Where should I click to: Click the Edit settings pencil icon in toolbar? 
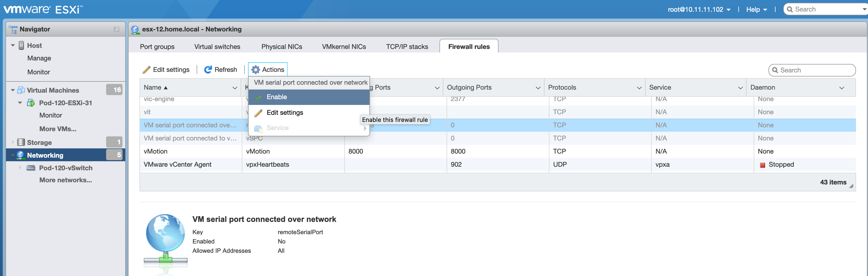coord(146,70)
